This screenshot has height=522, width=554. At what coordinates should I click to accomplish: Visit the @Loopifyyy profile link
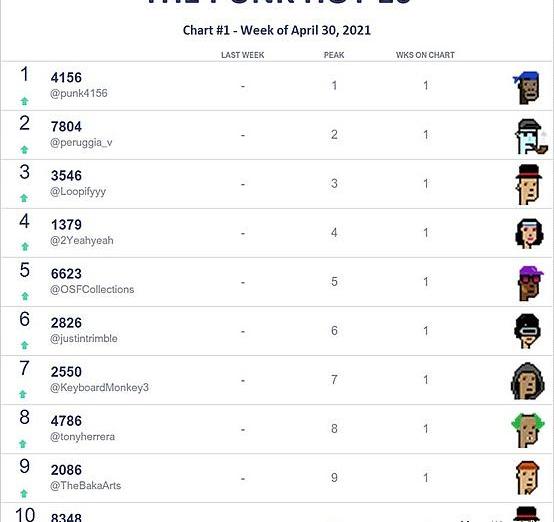point(78,192)
